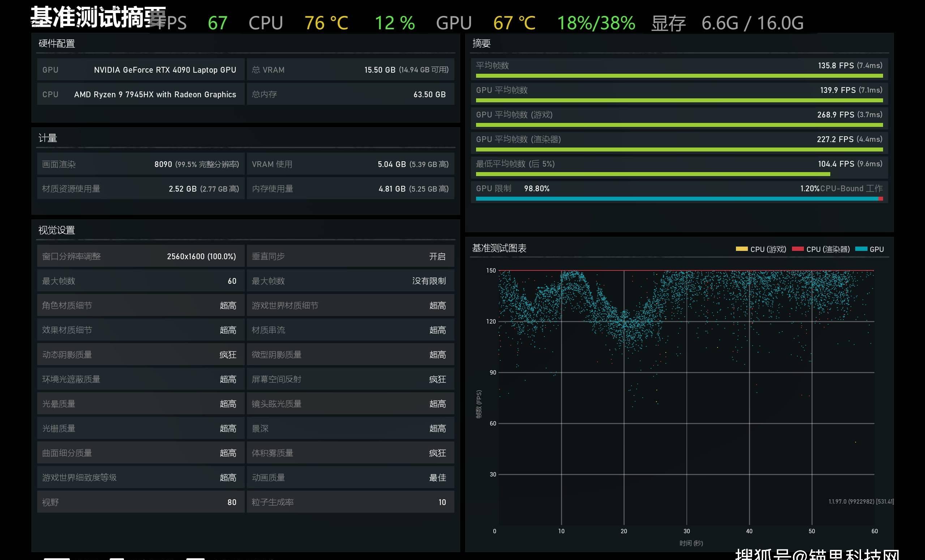Image resolution: width=925 pixels, height=560 pixels.
Task: Click the 窗口分辨率调整 2560x1600 row
Action: pyautogui.click(x=141, y=256)
